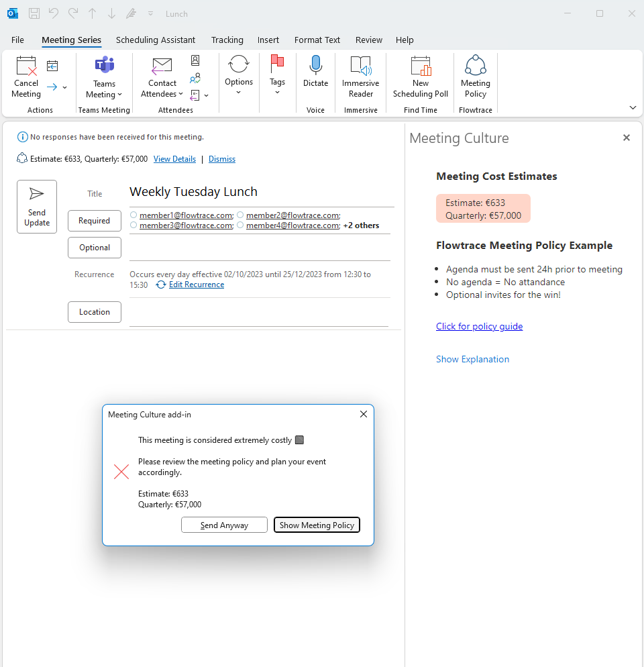Click the Teams Meeting icon
The height and width of the screenshot is (667, 644).
point(104,64)
